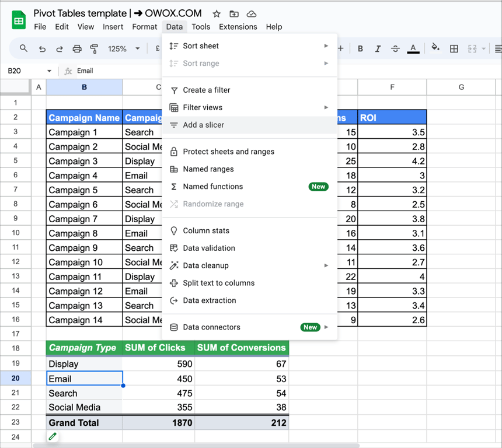Click the Campaign Type pivot header

coord(84,348)
